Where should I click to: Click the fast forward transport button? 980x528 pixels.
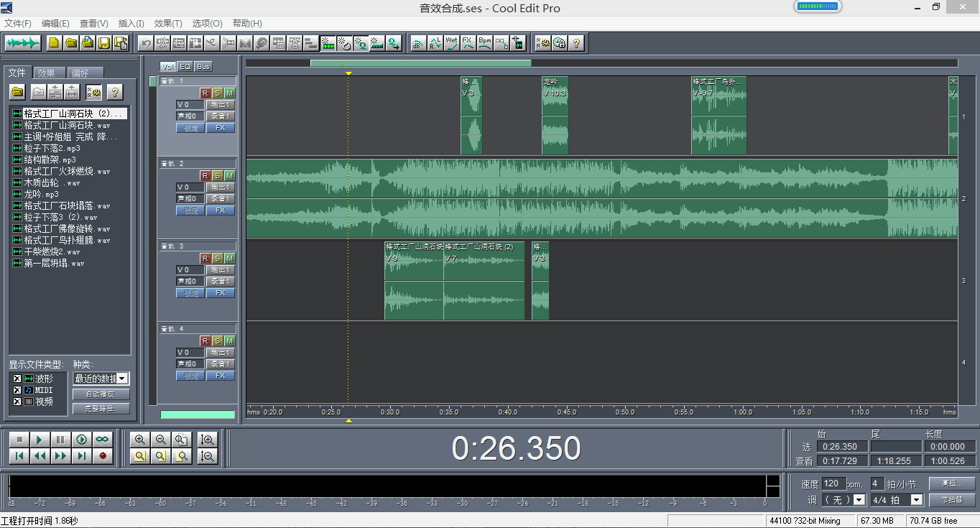(x=61, y=455)
